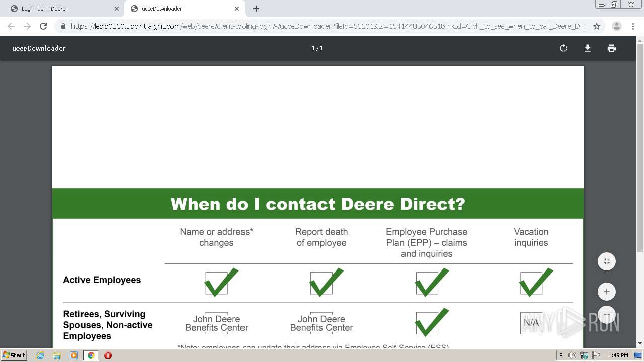Close the ucceDownloader tab
Screen dimensions: 644x362
point(237,9)
